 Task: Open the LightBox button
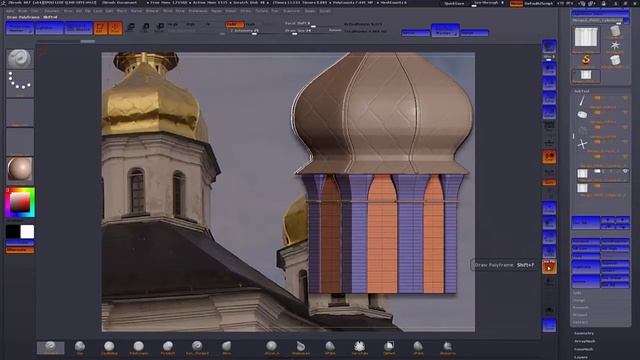click(x=49, y=28)
